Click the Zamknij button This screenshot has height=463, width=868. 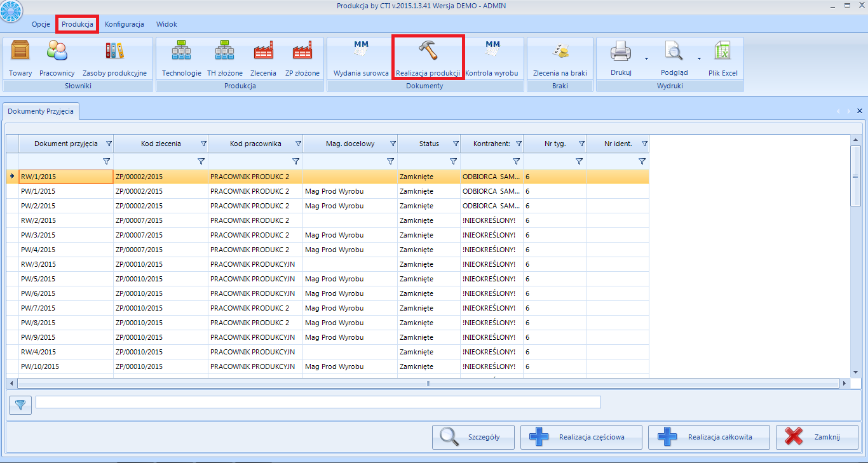click(x=817, y=437)
